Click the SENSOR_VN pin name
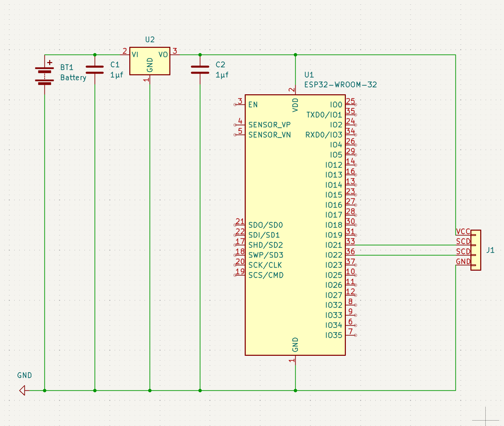 tap(269, 135)
